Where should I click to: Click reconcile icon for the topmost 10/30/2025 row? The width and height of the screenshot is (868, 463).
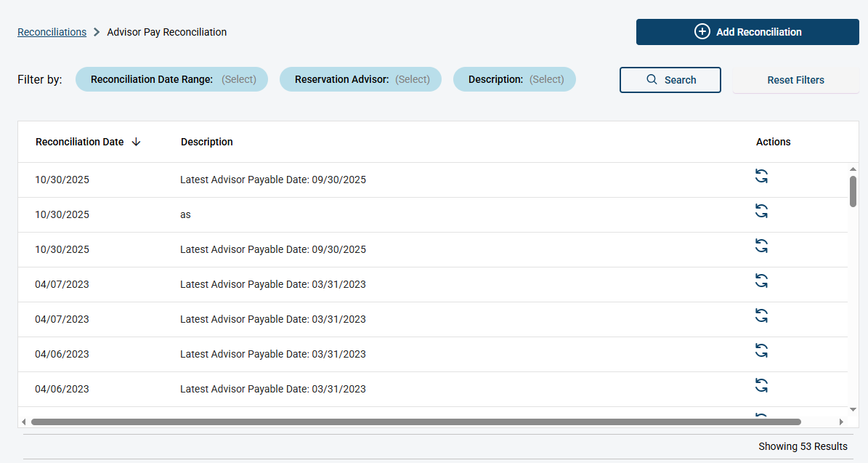tap(762, 176)
